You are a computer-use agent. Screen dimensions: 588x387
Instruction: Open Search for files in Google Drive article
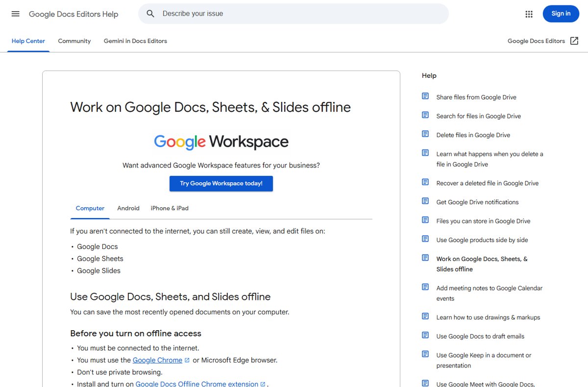(479, 116)
